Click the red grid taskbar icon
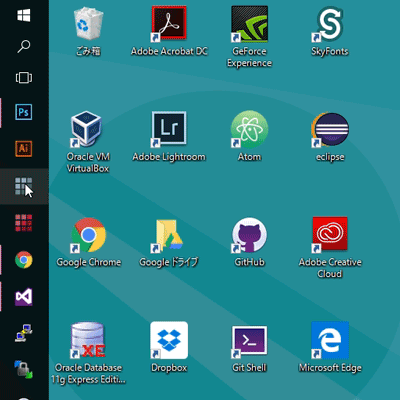 24,223
